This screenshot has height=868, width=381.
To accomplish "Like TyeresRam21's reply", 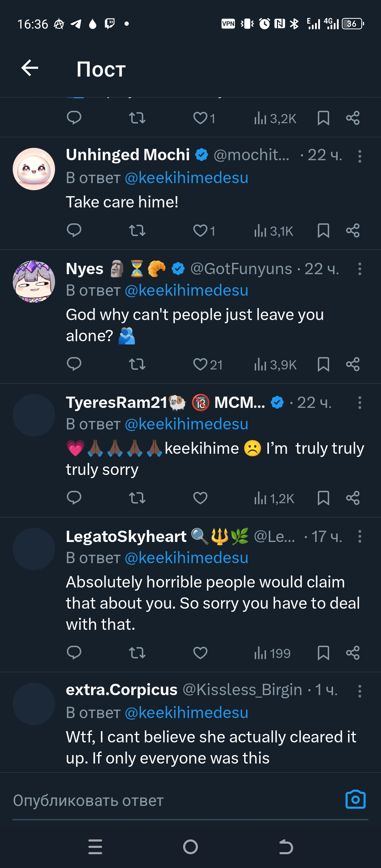I will pyautogui.click(x=200, y=498).
